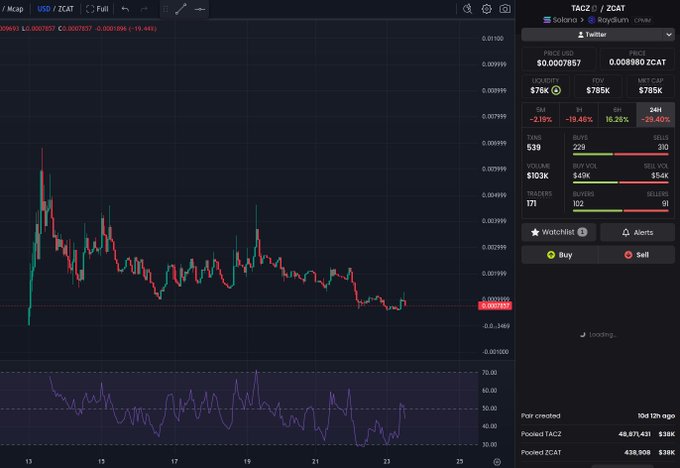This screenshot has height=468, width=680.
Task: Select the trend line drawing tool
Action: [181, 9]
